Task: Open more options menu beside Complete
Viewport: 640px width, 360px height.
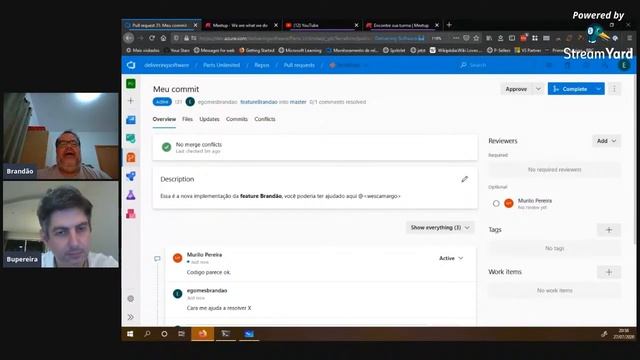Action: pyautogui.click(x=614, y=89)
